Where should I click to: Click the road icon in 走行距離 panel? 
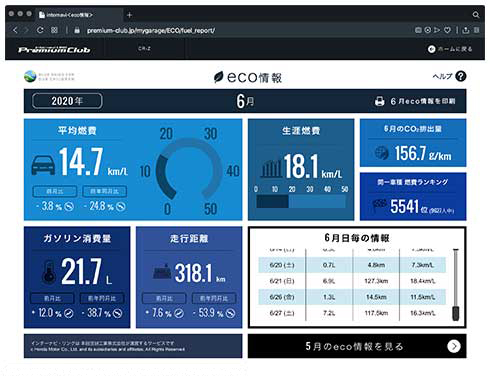162,272
